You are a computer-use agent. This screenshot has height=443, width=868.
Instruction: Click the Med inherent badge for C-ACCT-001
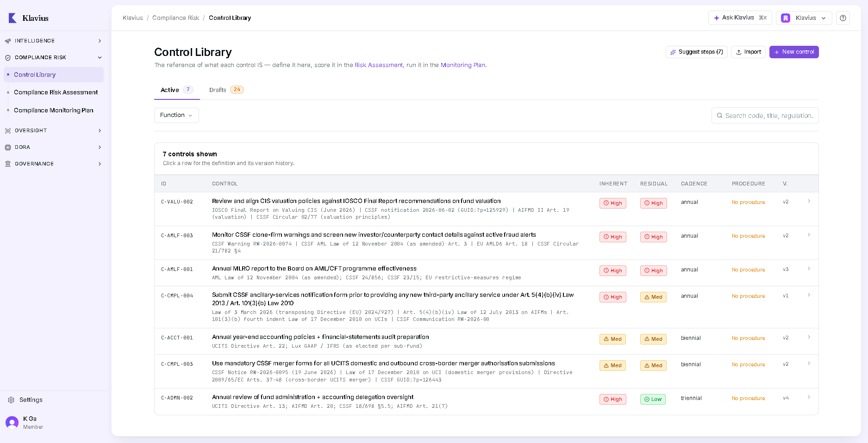612,339
